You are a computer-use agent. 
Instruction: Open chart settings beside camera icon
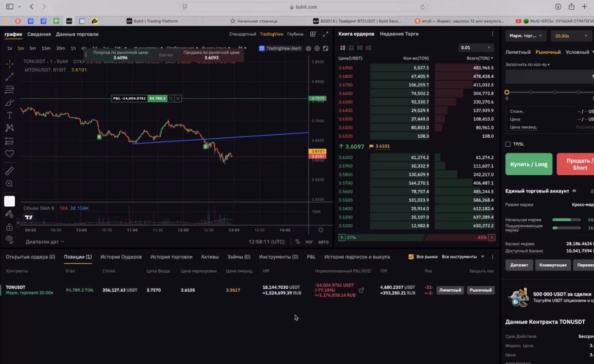point(317,48)
